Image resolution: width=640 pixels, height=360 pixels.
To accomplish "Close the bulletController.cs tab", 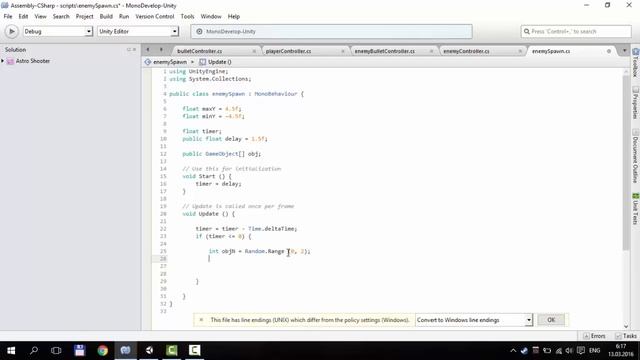I will click(254, 51).
